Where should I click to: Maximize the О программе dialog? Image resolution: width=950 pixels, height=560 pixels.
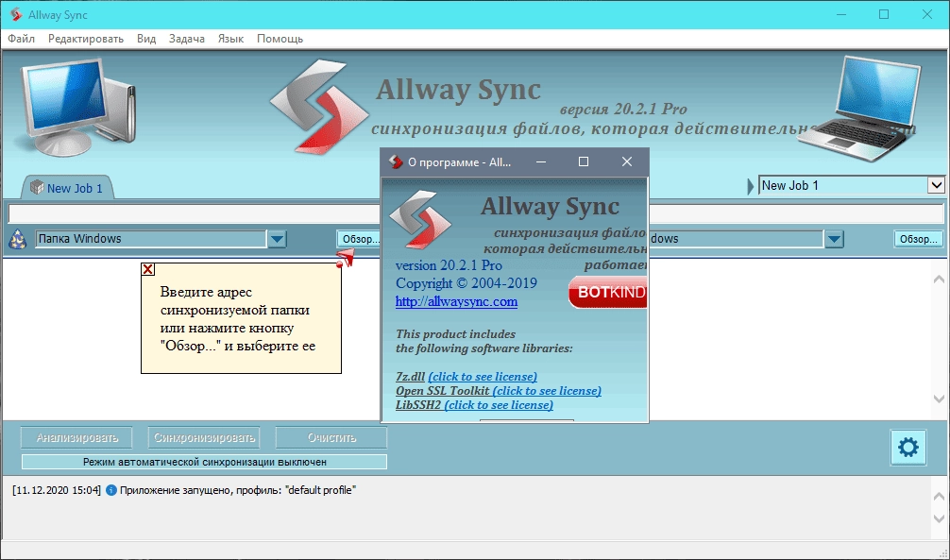[x=584, y=161]
